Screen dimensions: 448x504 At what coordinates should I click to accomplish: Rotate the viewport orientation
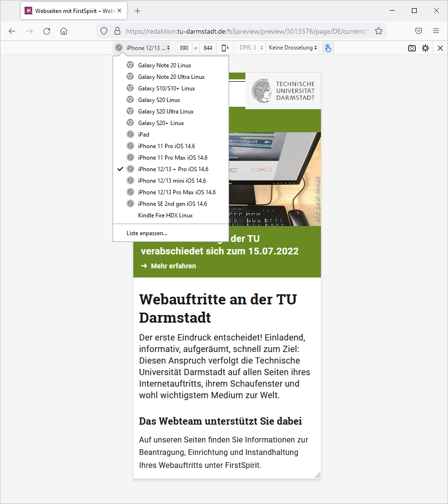226,48
